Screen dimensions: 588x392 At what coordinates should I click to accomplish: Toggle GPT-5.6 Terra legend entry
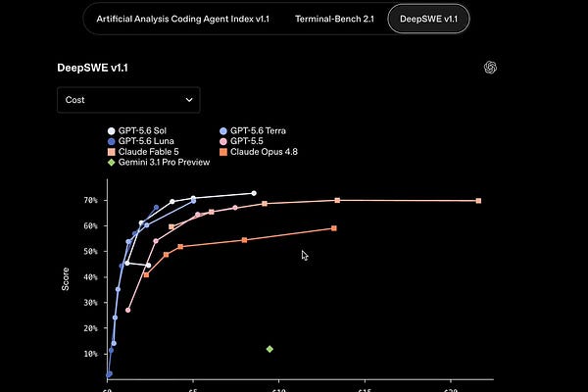(x=253, y=130)
